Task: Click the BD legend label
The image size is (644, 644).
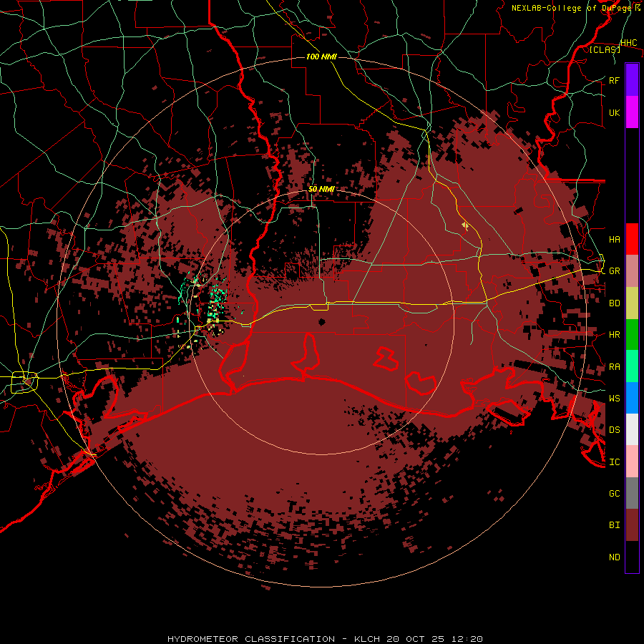Action: 614,303
